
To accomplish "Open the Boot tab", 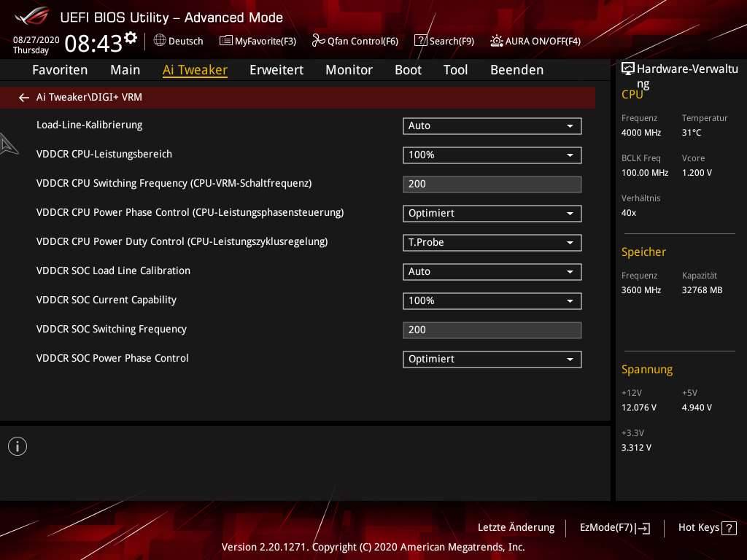I will [409, 70].
